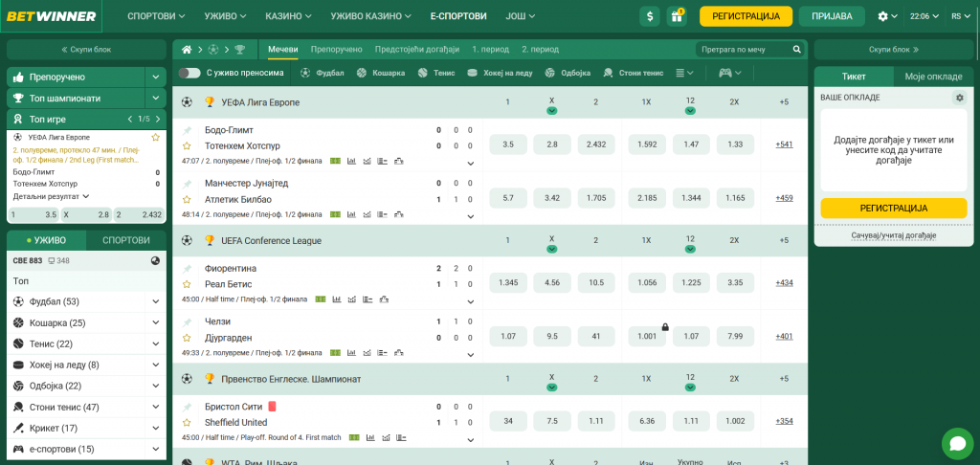Switch to СПОРТОВИ tab in left panel
Image resolution: width=980 pixels, height=465 pixels.
(x=126, y=240)
